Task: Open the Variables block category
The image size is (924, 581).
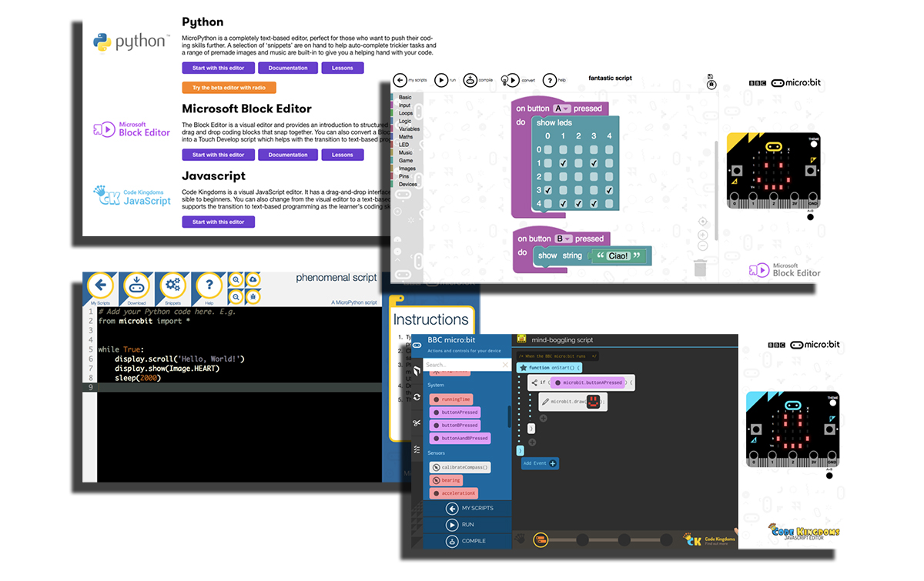Action: pos(409,129)
